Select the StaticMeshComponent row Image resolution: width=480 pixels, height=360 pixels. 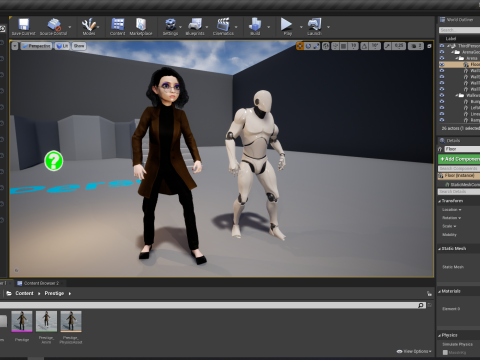[x=463, y=184]
